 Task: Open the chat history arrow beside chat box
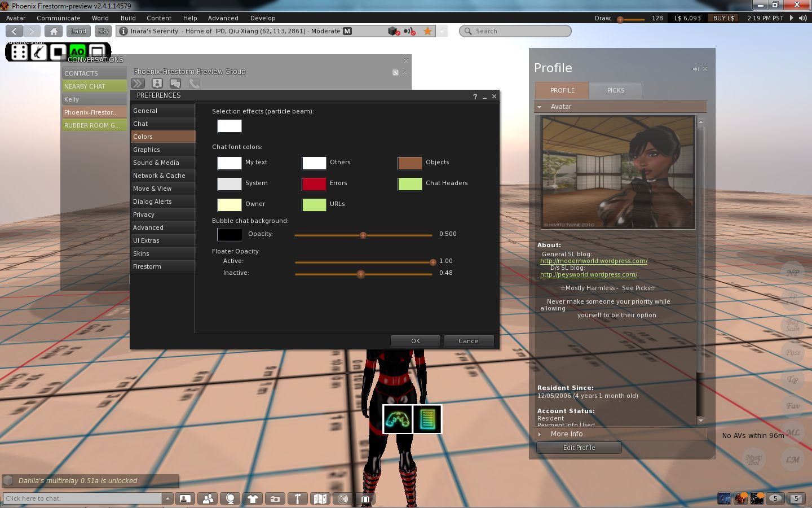[x=167, y=498]
